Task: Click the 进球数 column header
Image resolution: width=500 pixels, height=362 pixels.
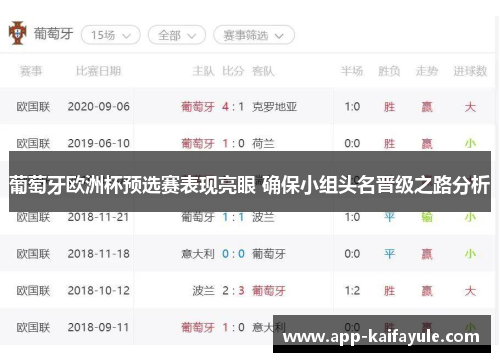Action: pyautogui.click(x=470, y=71)
